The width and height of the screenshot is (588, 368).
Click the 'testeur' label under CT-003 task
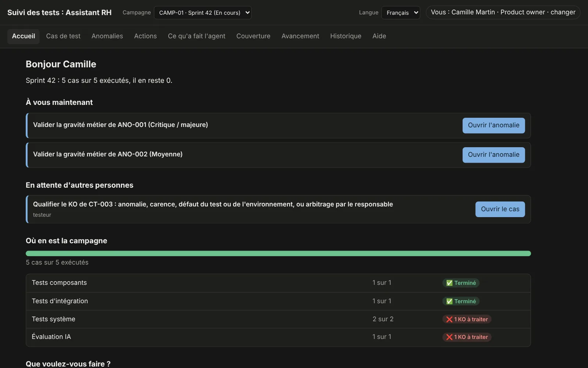pos(42,215)
